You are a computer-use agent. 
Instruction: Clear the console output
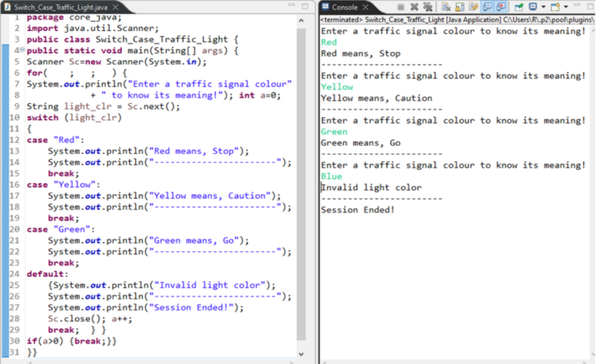(445, 7)
